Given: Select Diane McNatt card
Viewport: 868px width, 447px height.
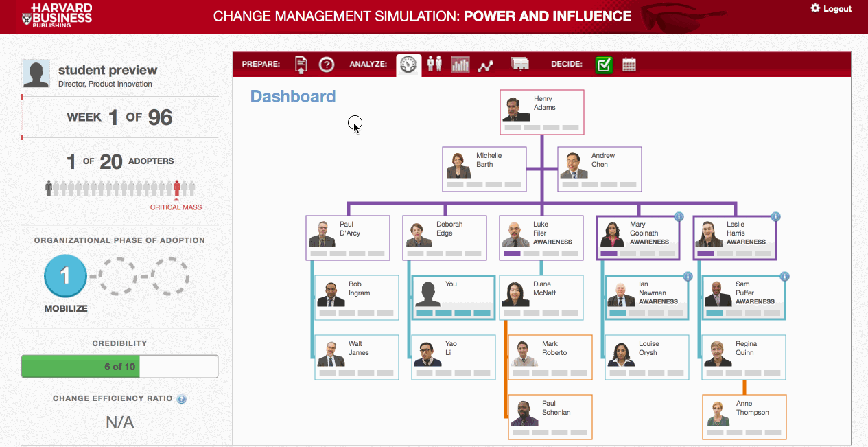Looking at the screenshot, I should click(541, 298).
